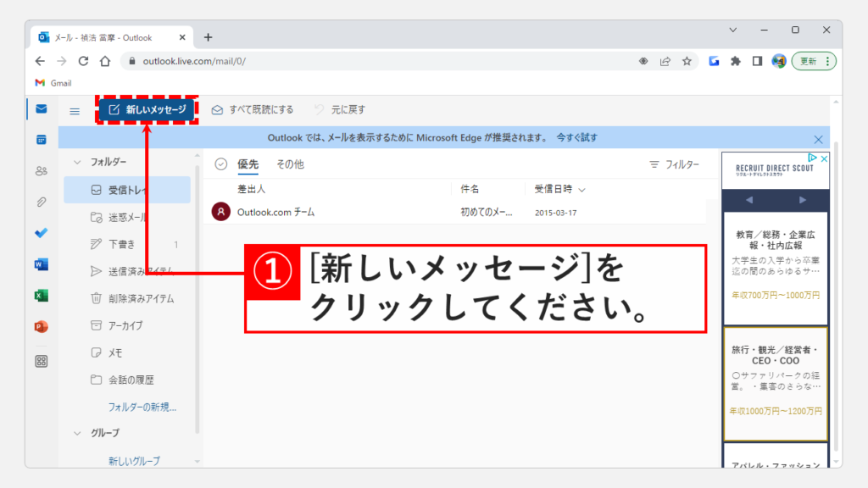Launch the PowerPoint app icon

point(41,327)
